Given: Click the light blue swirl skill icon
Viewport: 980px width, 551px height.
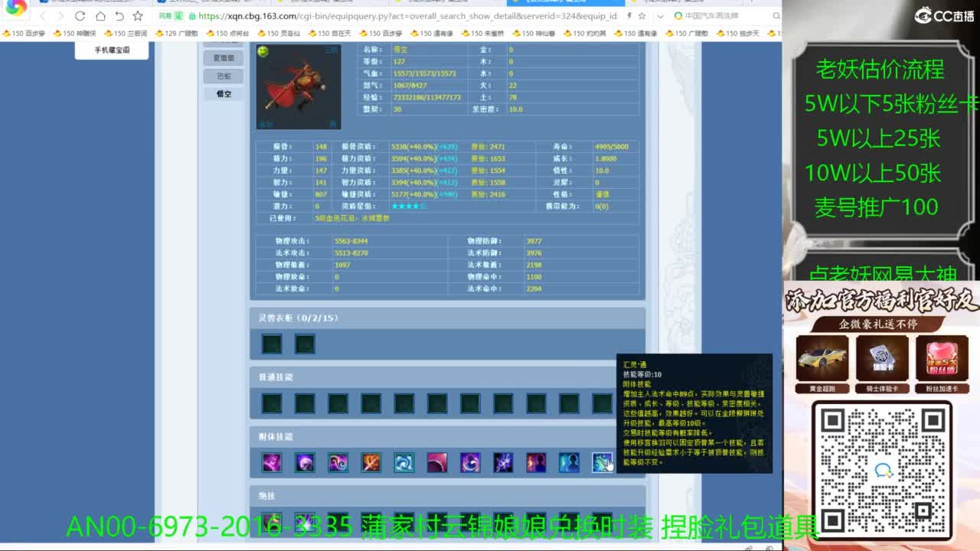Looking at the screenshot, I should pyautogui.click(x=404, y=462).
